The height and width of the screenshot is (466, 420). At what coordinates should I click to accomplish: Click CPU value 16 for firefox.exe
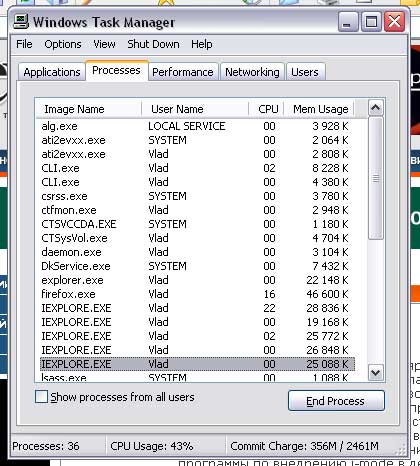tap(269, 294)
